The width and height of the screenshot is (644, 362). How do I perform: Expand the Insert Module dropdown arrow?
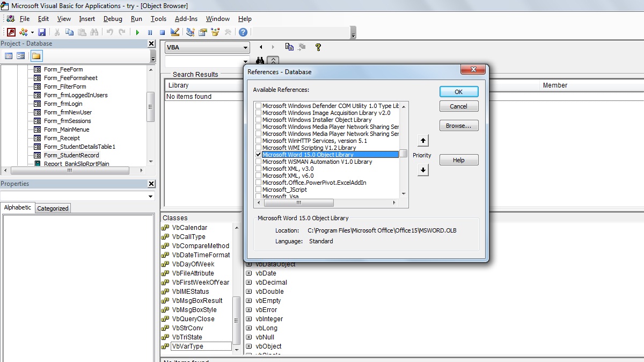[32, 32]
